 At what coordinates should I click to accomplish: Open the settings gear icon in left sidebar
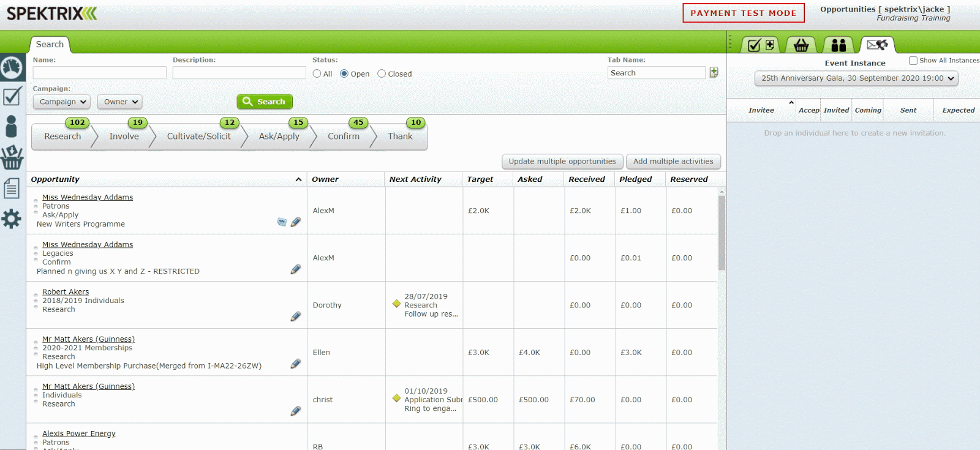[12, 219]
